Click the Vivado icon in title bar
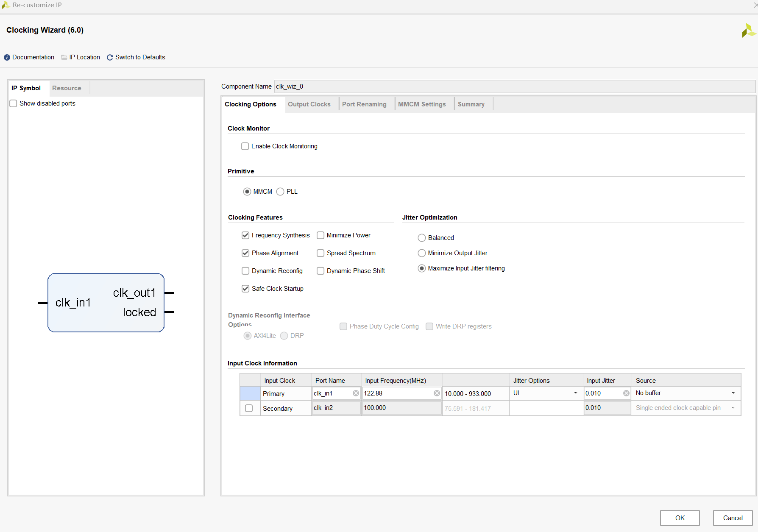Viewport: 758px width, 532px height. click(x=6, y=5)
